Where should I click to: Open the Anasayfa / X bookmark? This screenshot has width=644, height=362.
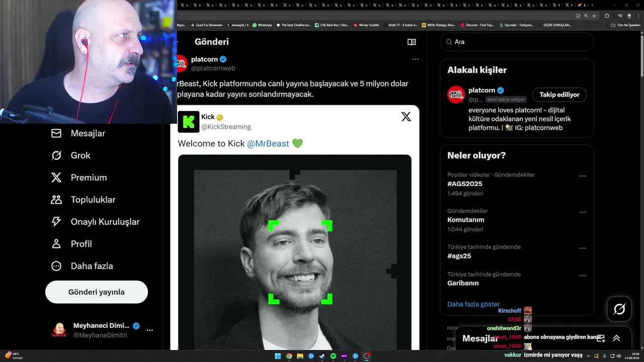(x=237, y=25)
